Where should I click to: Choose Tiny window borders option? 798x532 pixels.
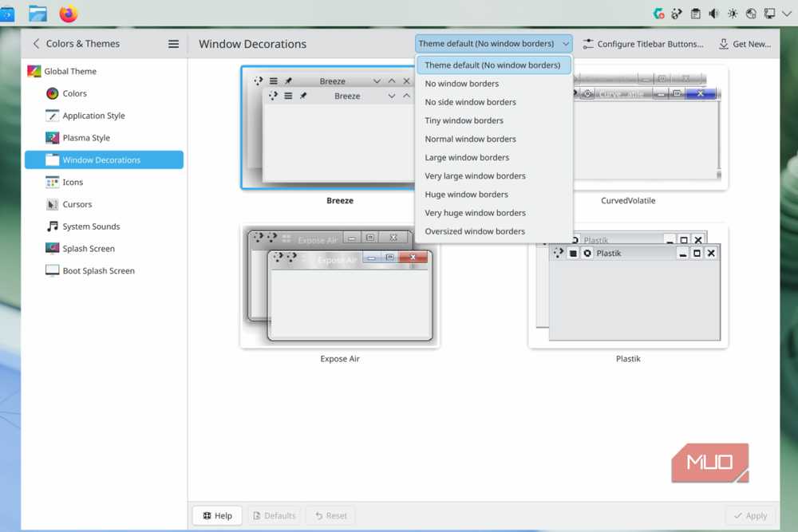pos(494,120)
